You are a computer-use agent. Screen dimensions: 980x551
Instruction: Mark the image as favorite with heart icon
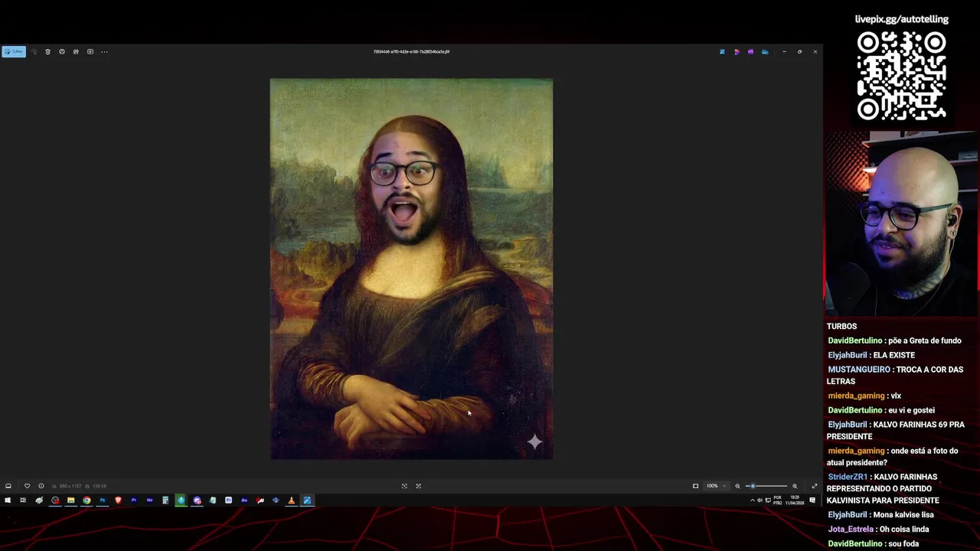point(27,486)
